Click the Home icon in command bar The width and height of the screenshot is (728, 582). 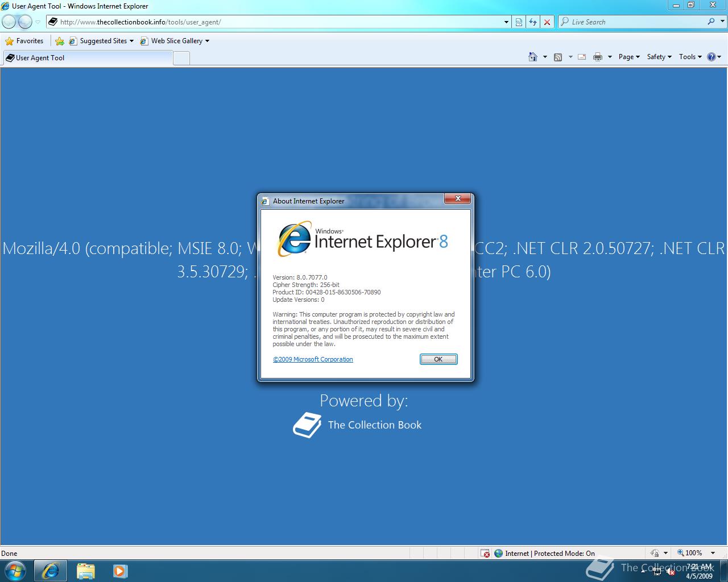click(x=533, y=57)
